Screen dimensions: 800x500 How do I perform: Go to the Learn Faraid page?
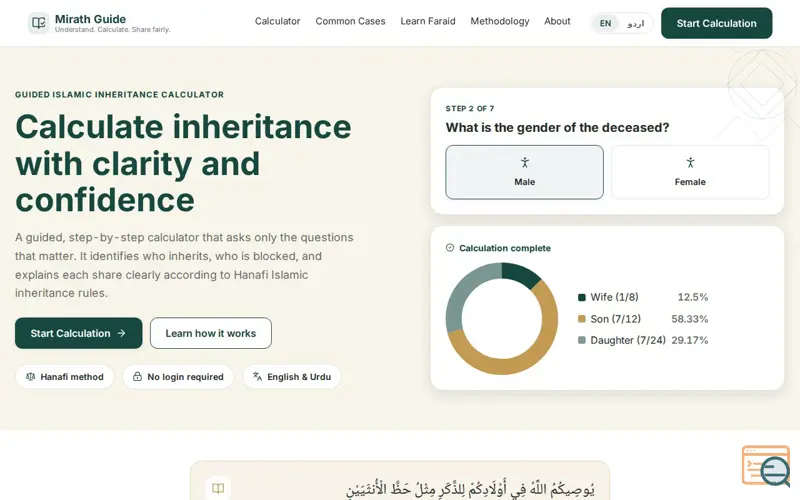coord(428,21)
